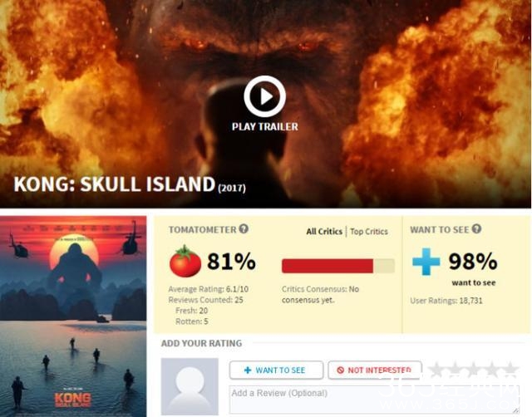Switch to the Top Critics tab
532x417 pixels.
point(369,232)
